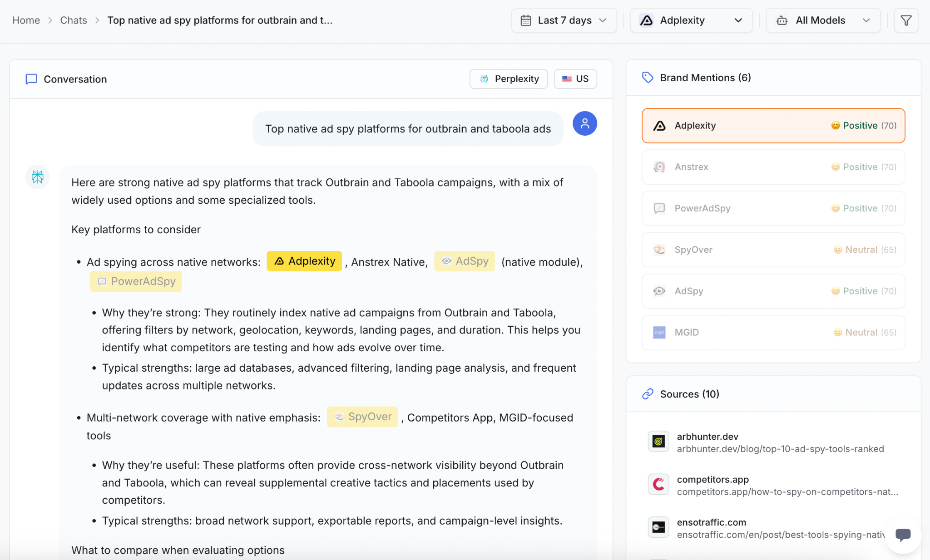The width and height of the screenshot is (930, 560).
Task: Select the PowerAdSpy brand mention card
Action: tap(773, 208)
